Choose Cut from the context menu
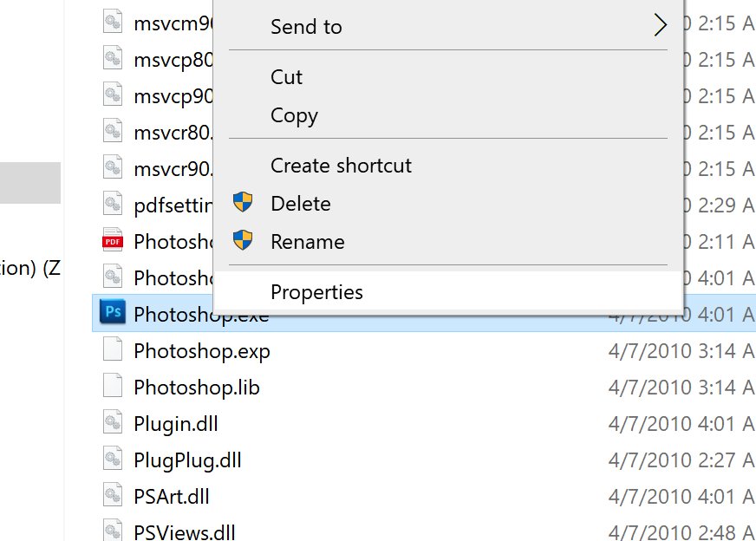 click(286, 77)
